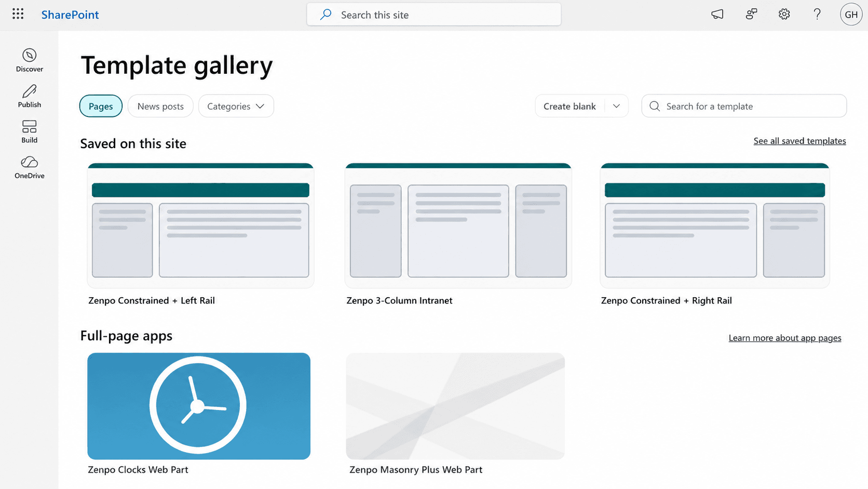The width and height of the screenshot is (868, 489).
Task: Open the people connections icon in header
Action: click(x=751, y=15)
